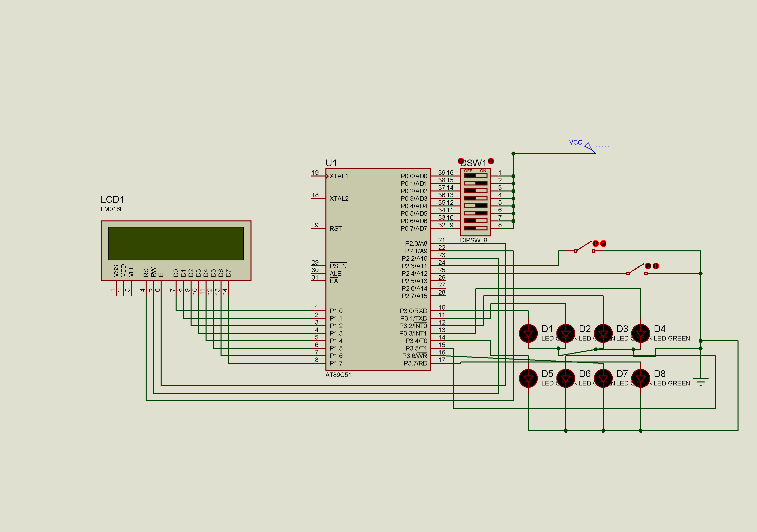Click the DSW1 reference label

(474, 163)
